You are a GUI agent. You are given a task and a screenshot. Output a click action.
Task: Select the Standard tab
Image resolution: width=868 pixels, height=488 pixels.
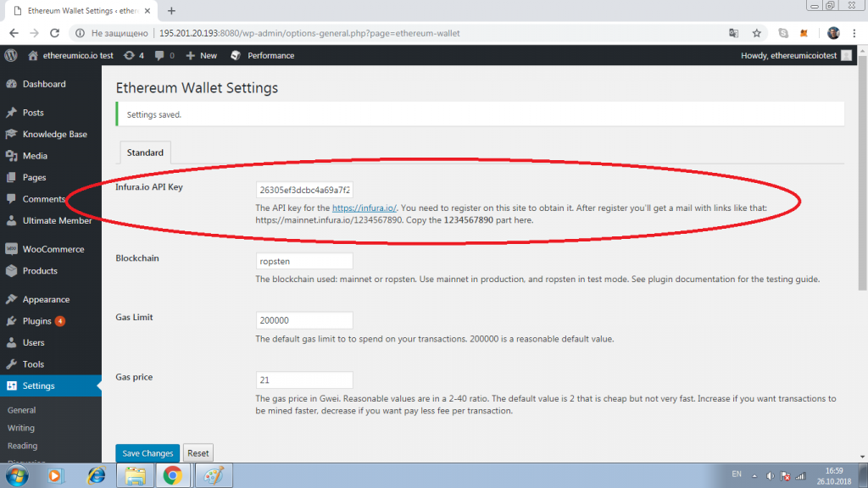point(145,152)
